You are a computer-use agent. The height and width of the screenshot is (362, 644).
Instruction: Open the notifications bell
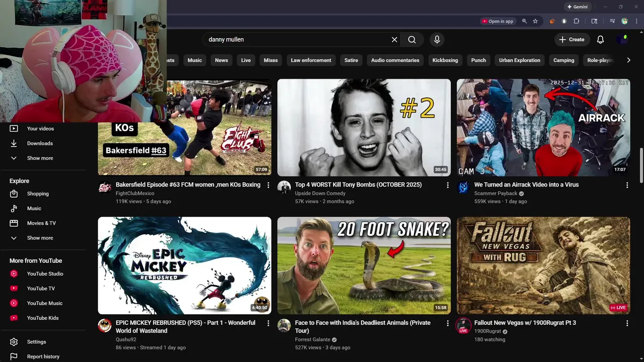point(600,40)
